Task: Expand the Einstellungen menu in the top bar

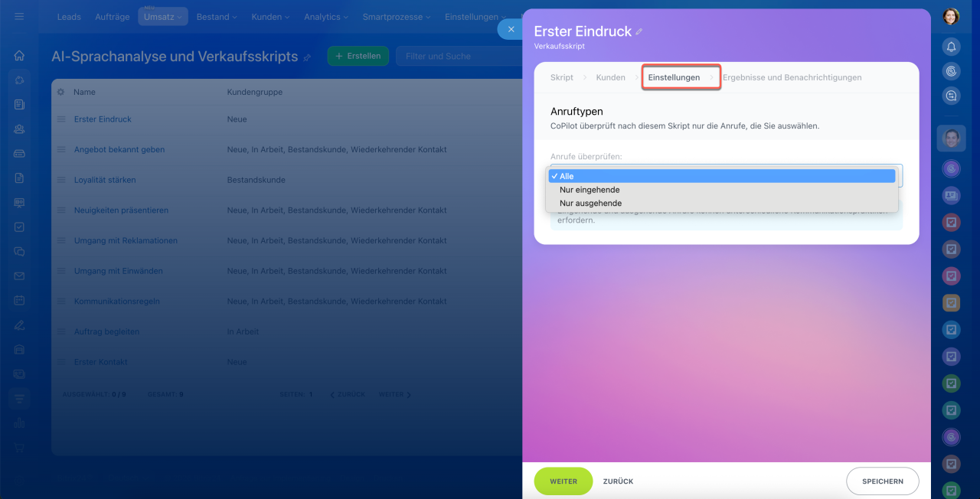Action: (x=475, y=17)
